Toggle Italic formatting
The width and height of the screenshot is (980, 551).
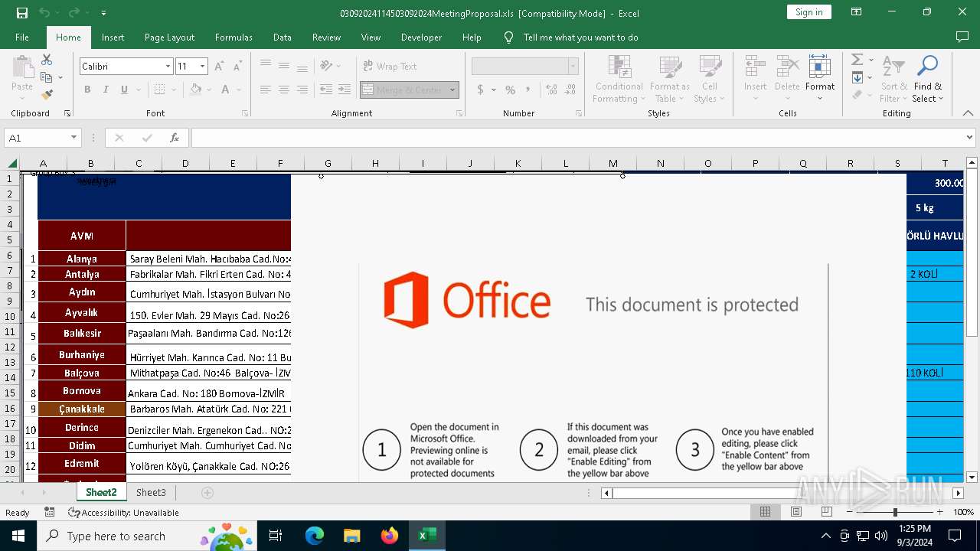[x=106, y=90]
